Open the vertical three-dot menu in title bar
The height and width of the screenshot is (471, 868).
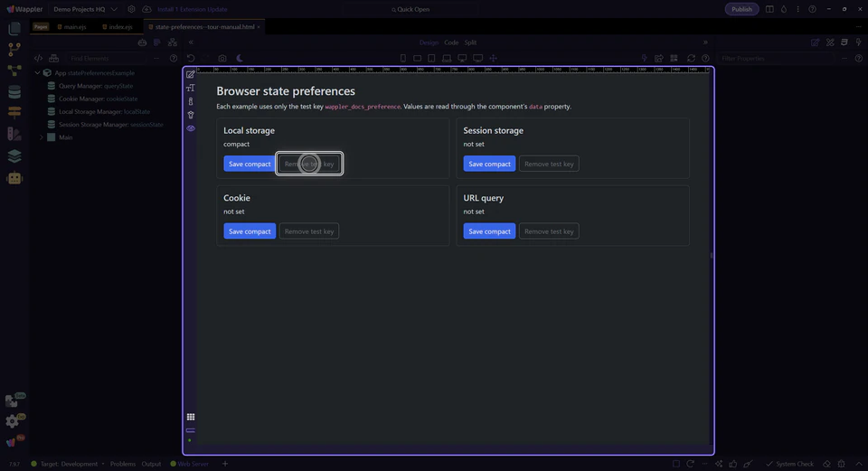pos(797,9)
